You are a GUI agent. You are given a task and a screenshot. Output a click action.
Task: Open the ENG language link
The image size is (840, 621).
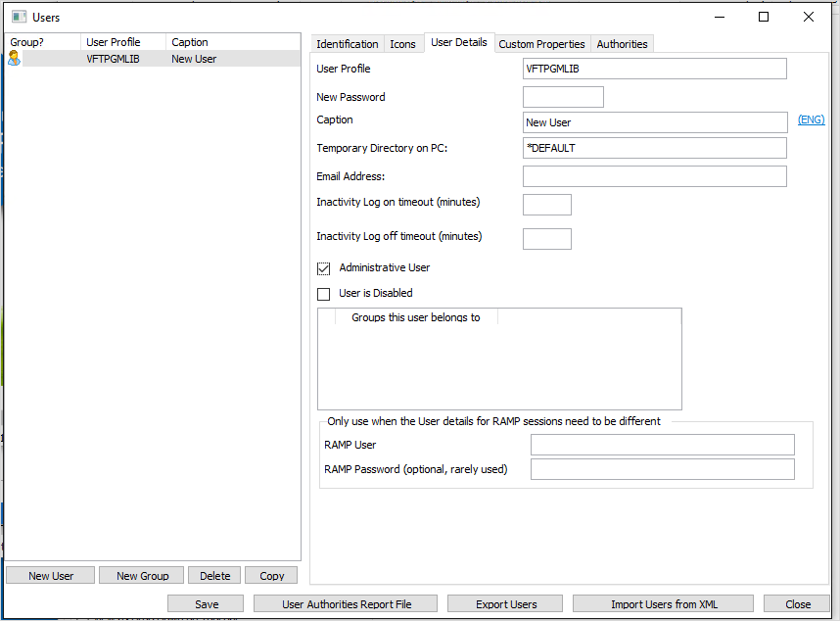point(811,119)
